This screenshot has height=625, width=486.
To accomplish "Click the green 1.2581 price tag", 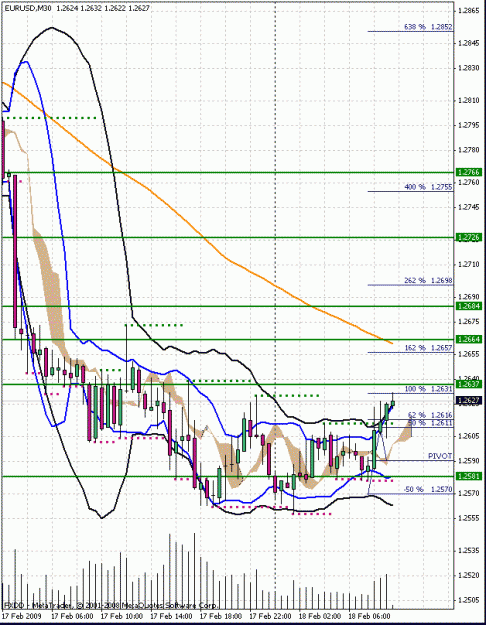I will point(470,476).
